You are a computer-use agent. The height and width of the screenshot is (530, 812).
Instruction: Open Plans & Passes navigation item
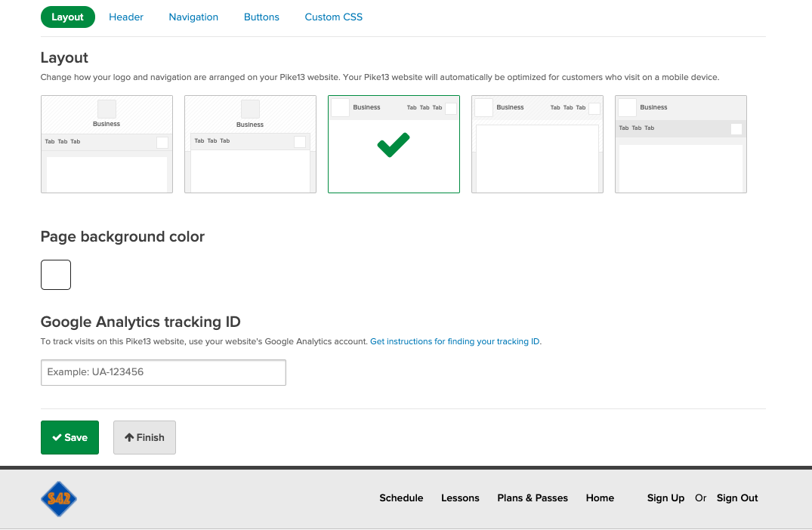click(x=533, y=498)
